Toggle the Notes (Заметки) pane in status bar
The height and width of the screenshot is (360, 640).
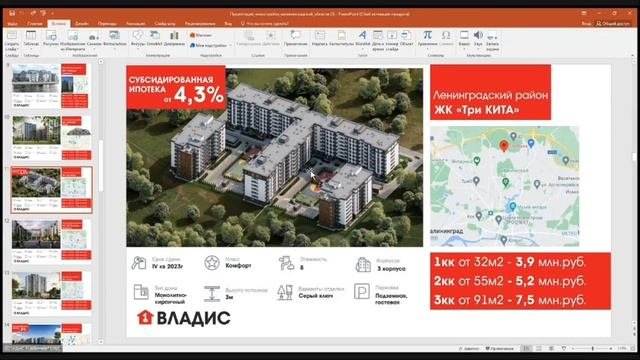pos(469,349)
